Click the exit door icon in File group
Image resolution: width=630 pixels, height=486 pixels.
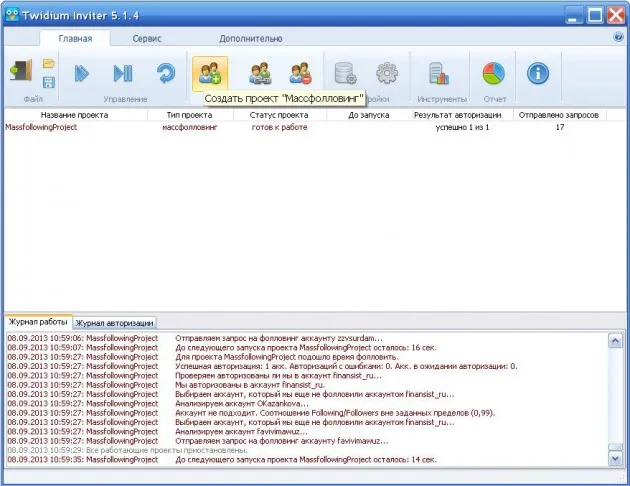tap(21, 71)
